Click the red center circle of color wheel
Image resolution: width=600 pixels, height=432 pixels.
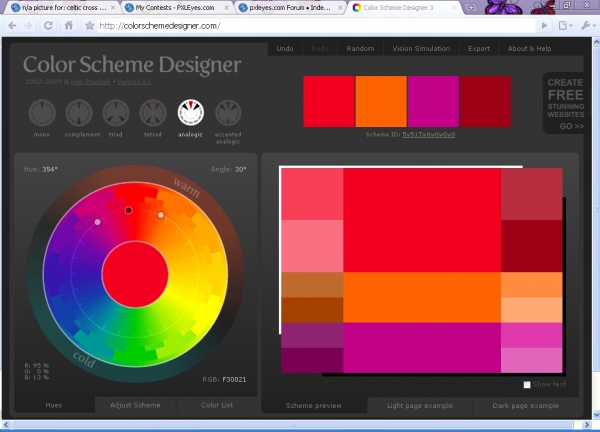(135, 274)
